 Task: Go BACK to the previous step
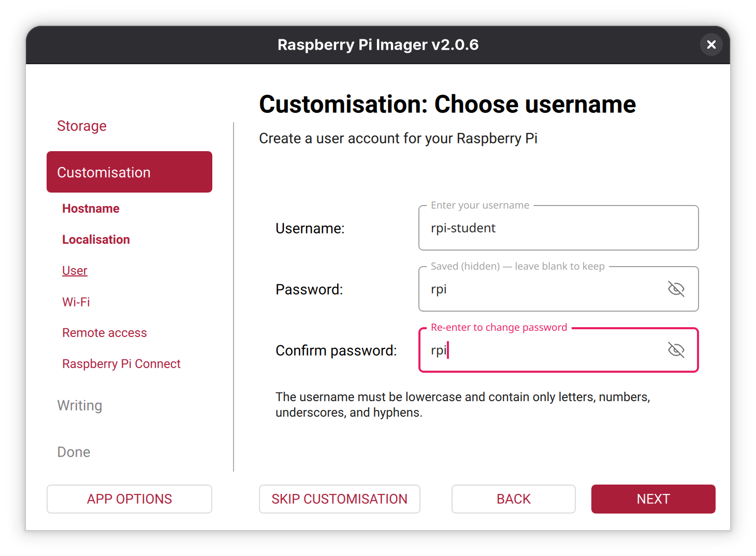pos(513,499)
